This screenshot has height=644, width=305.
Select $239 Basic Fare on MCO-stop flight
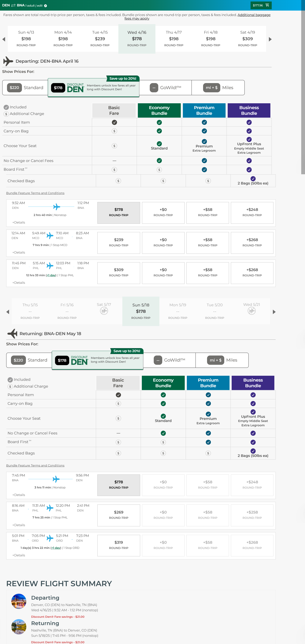click(119, 243)
